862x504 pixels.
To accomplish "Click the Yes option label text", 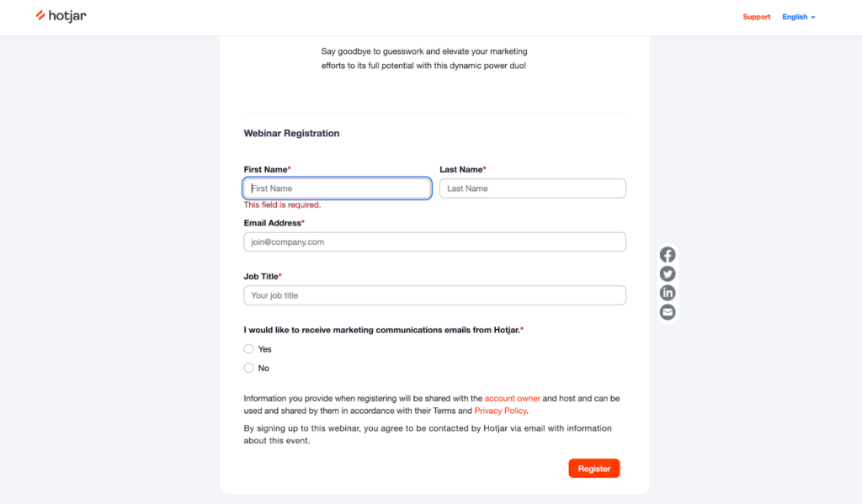I will [264, 349].
